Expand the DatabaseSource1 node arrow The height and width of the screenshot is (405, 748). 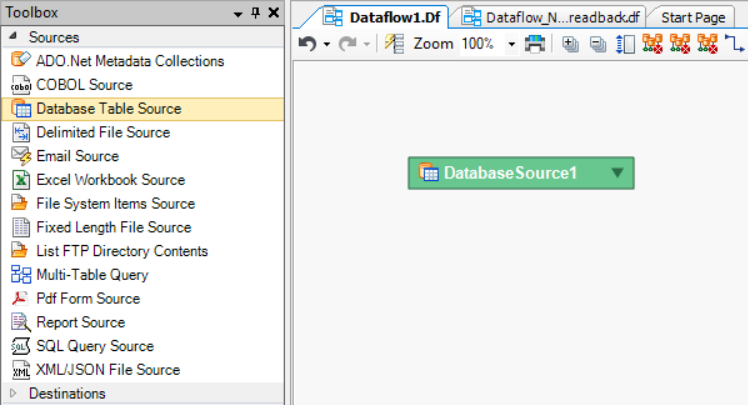click(x=617, y=172)
